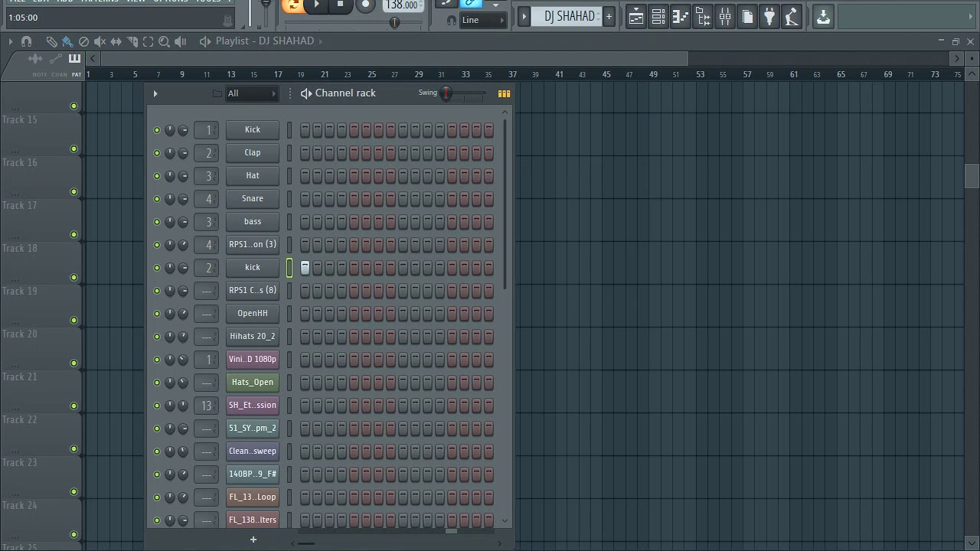Viewport: 980px width, 551px height.
Task: Click the Clap channel volume knob
Action: [183, 153]
